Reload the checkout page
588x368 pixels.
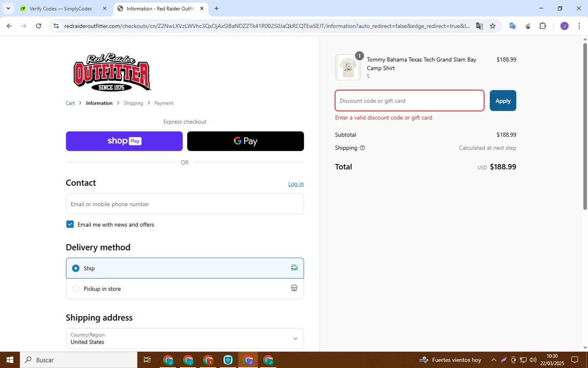38,26
